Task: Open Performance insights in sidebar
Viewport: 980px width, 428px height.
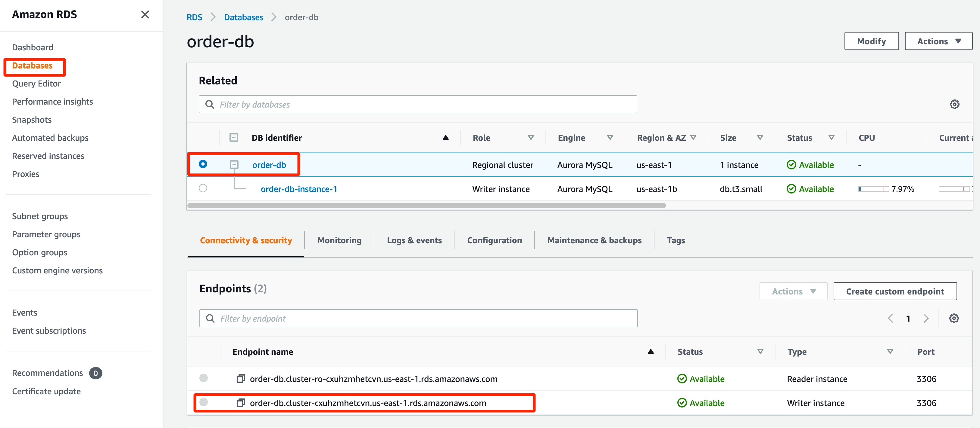Action: pos(52,102)
